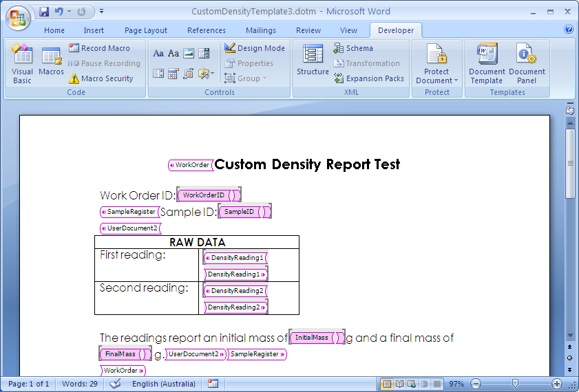579x392 pixels.
Task: Switch to the Page Layout tab
Action: click(x=145, y=30)
